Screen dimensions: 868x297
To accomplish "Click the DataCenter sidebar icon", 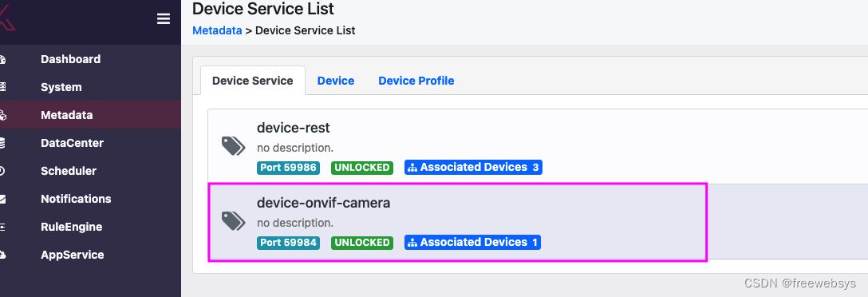I will pyautogui.click(x=2, y=143).
